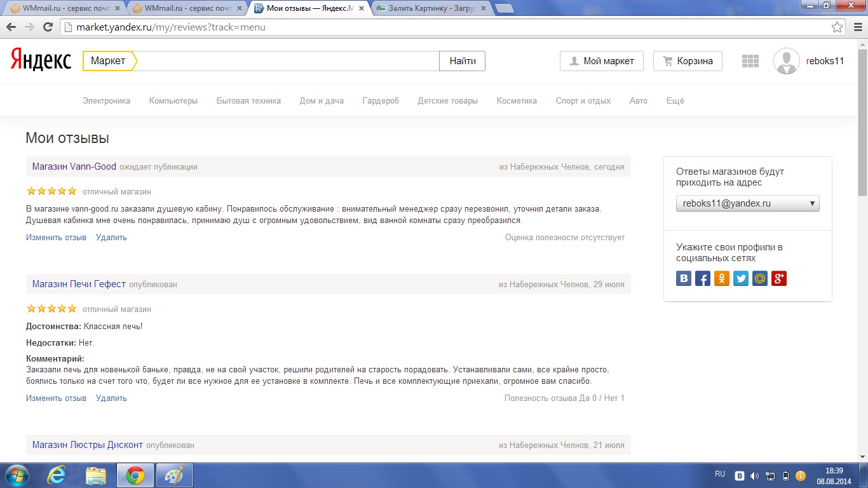Go to Спорт и отдых category
This screenshot has width=868, height=488.
pyautogui.click(x=583, y=100)
